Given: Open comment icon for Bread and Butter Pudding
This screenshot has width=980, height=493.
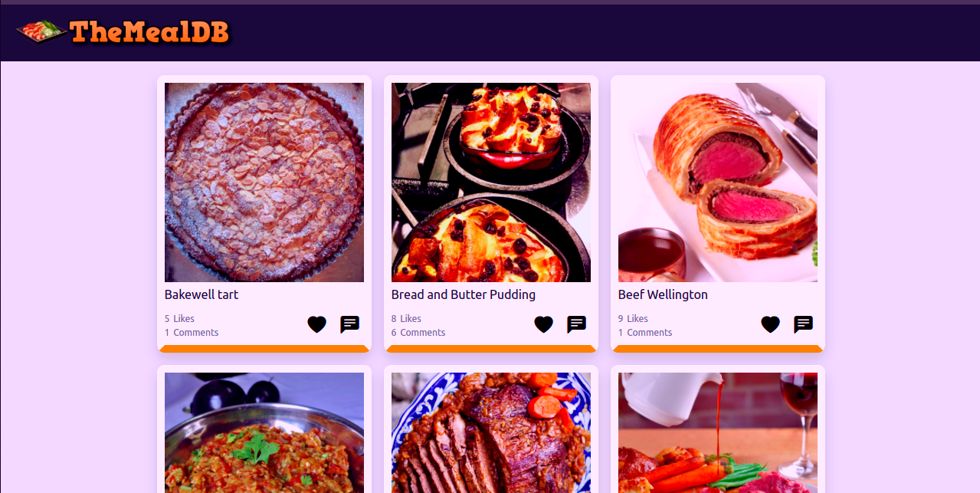Looking at the screenshot, I should pyautogui.click(x=576, y=324).
